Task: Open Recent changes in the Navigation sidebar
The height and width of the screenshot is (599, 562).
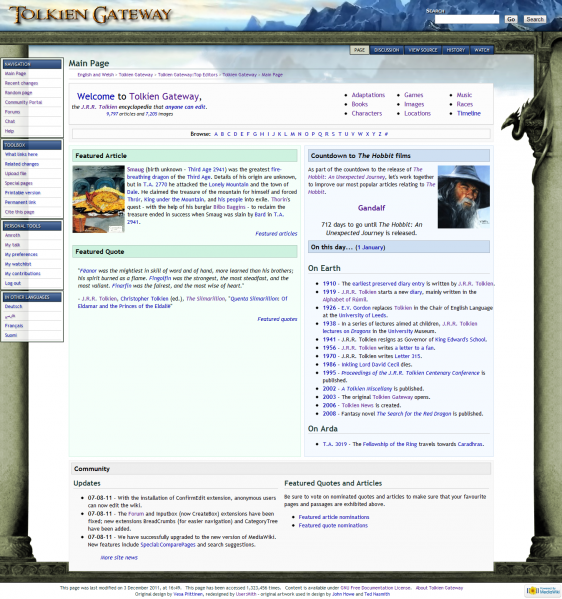Action: [x=21, y=83]
